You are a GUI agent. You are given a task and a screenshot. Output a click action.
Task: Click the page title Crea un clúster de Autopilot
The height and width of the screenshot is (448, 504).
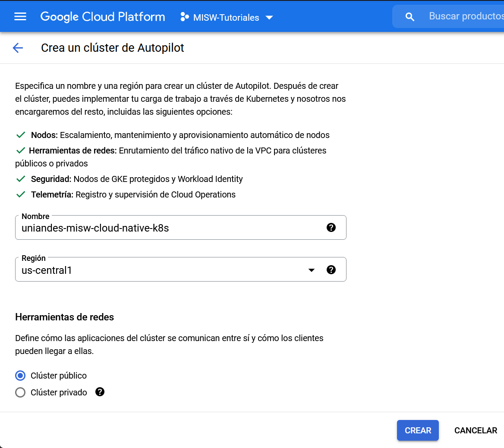(x=113, y=48)
